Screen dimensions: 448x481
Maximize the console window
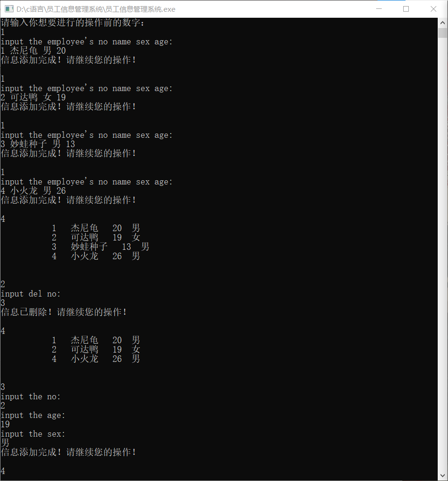pyautogui.click(x=406, y=9)
